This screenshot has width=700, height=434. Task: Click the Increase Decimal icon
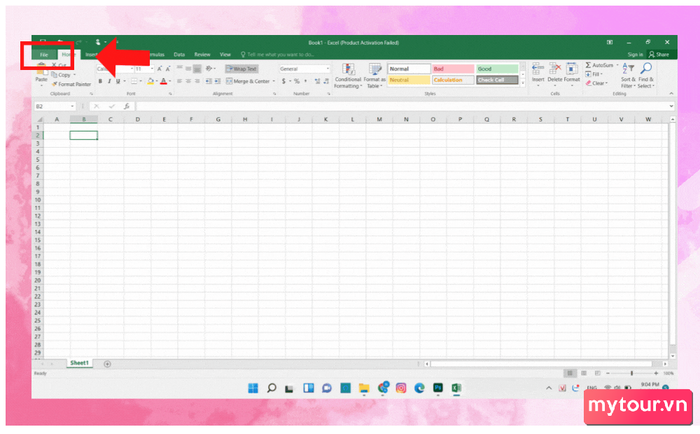[x=317, y=81]
